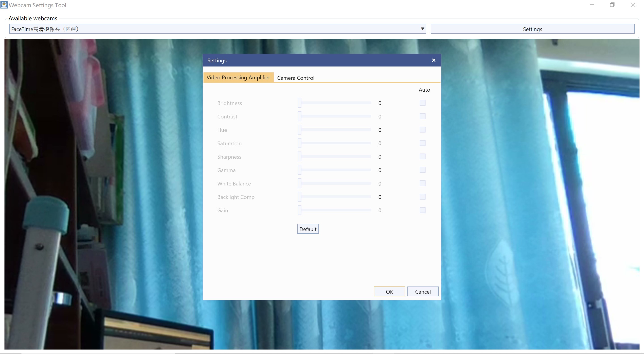This screenshot has height=354, width=644.
Task: Click the Backlight Comp slider handle
Action: (299, 197)
